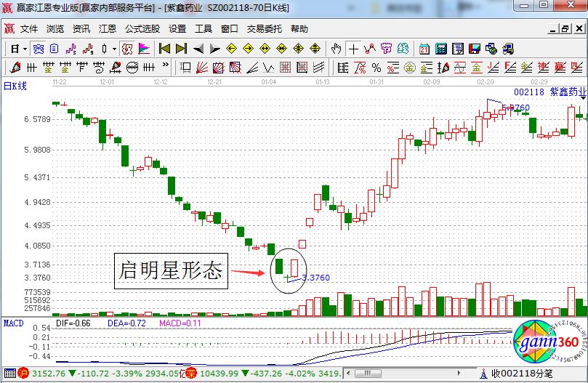Screen dimensions: 588x383
Task: Open the calculator tool icon
Action: pos(441,49)
